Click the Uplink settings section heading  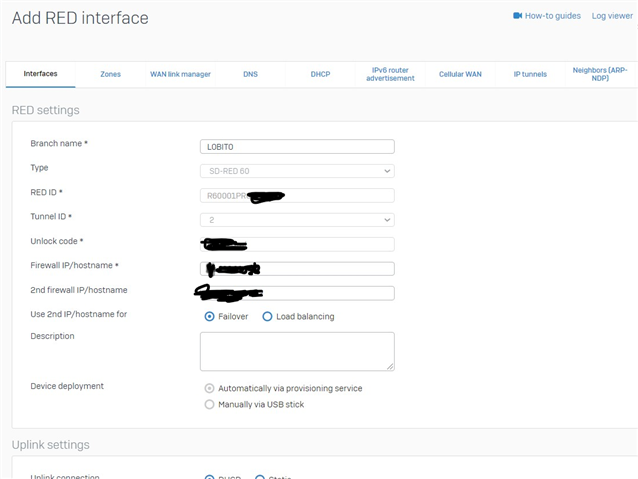click(x=50, y=445)
